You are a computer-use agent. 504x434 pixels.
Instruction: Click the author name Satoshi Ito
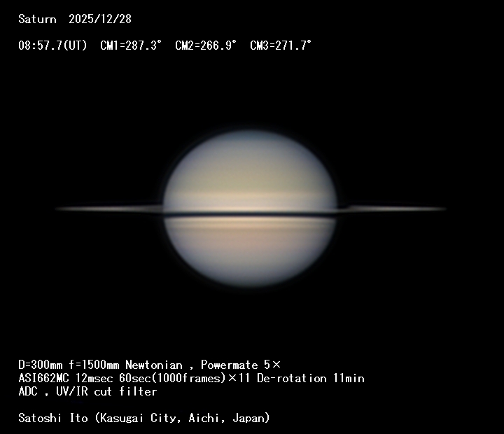pyautogui.click(x=53, y=418)
